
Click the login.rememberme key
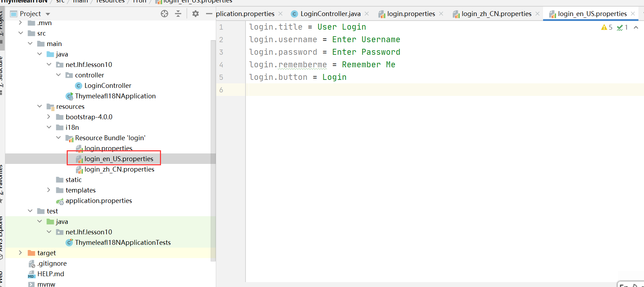[x=288, y=65]
